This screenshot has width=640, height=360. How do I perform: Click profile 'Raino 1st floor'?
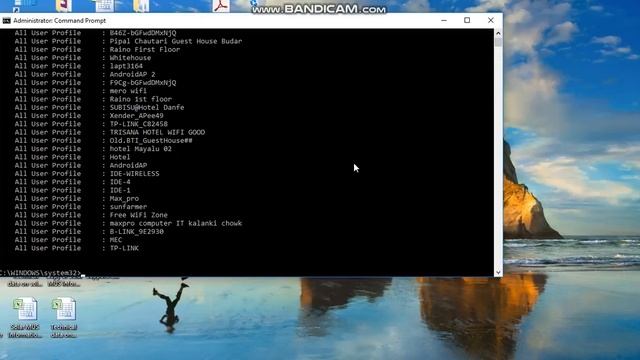[x=140, y=99]
